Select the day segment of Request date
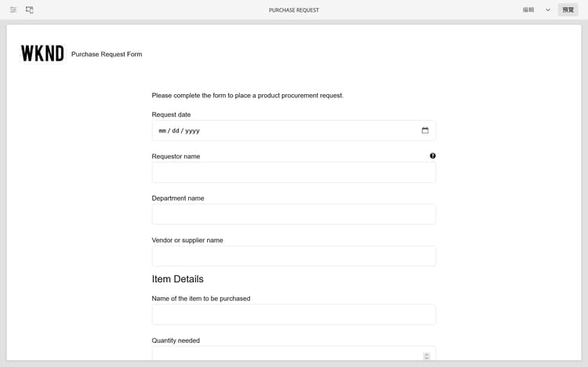Screen dimensions: 588x367 pyautogui.click(x=176, y=131)
